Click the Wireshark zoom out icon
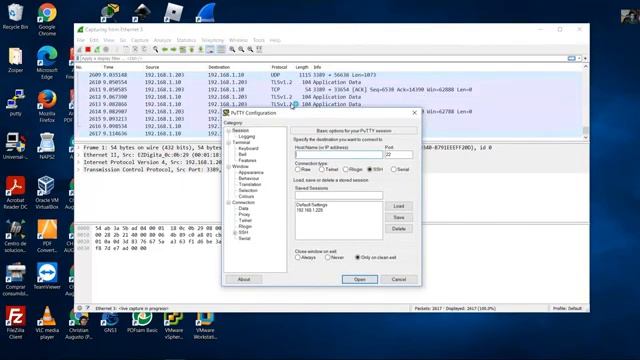This screenshot has width=640, height=360. click(241, 49)
